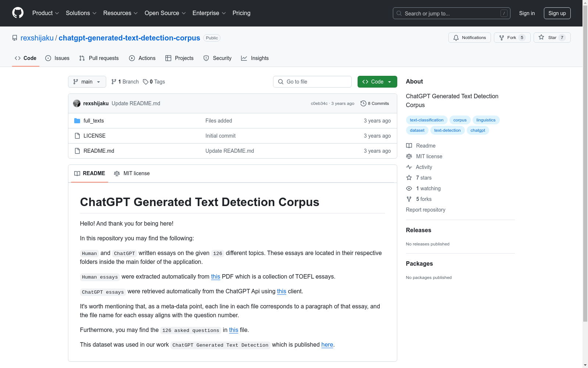The height and width of the screenshot is (368, 588).
Task: Click the folder icon for full_texts
Action: pos(77,121)
